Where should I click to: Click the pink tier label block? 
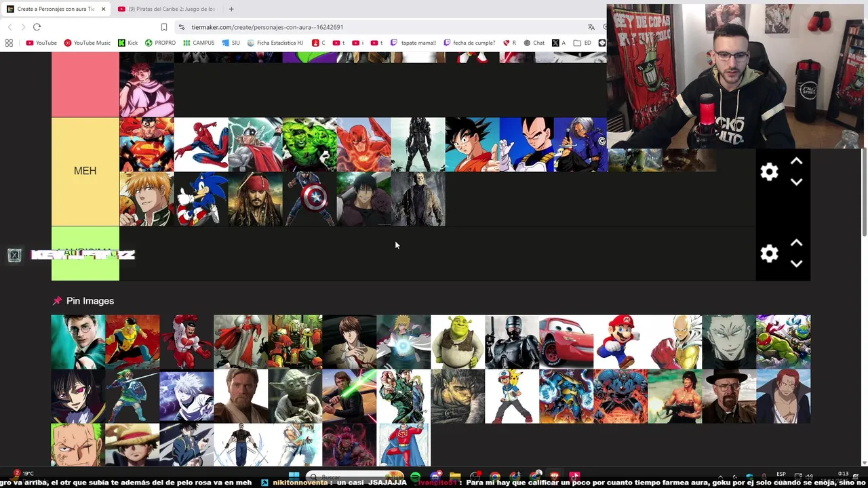pos(85,85)
